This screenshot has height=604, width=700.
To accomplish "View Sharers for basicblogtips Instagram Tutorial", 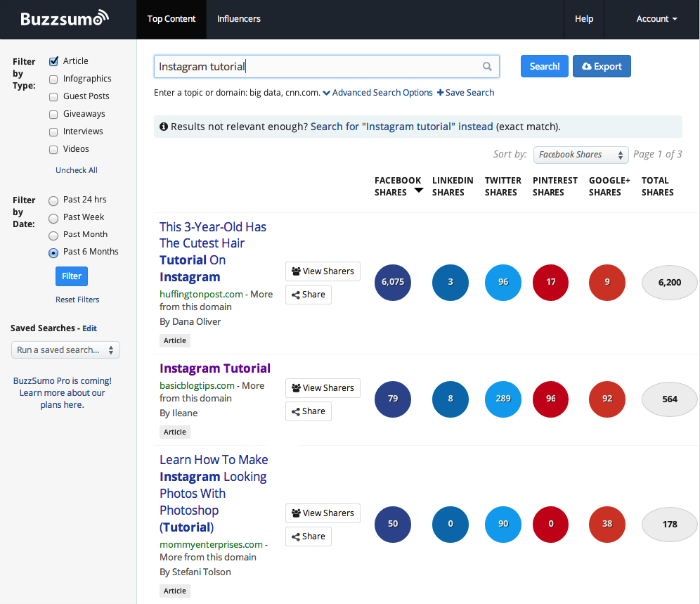I will click(323, 388).
